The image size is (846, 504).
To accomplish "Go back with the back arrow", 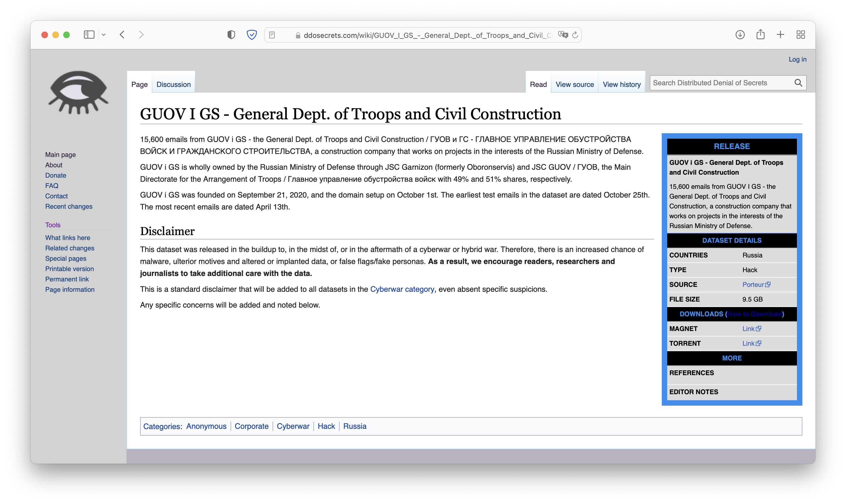I will 122,35.
